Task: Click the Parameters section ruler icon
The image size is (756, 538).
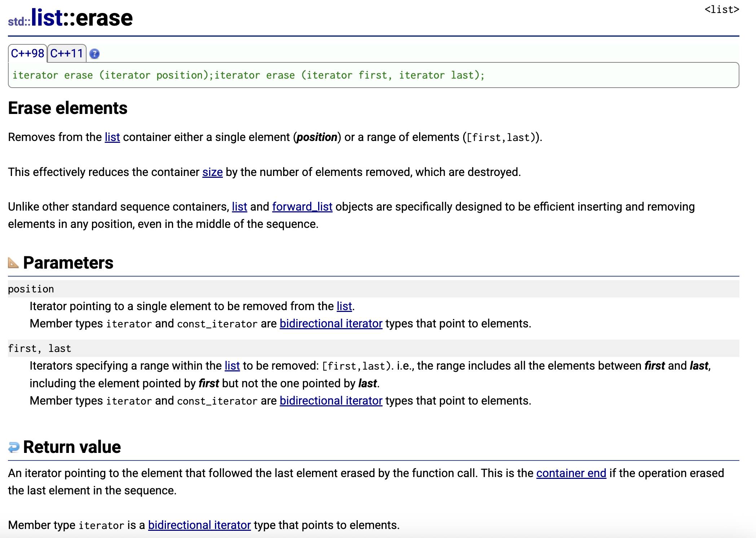Action: tap(13, 263)
